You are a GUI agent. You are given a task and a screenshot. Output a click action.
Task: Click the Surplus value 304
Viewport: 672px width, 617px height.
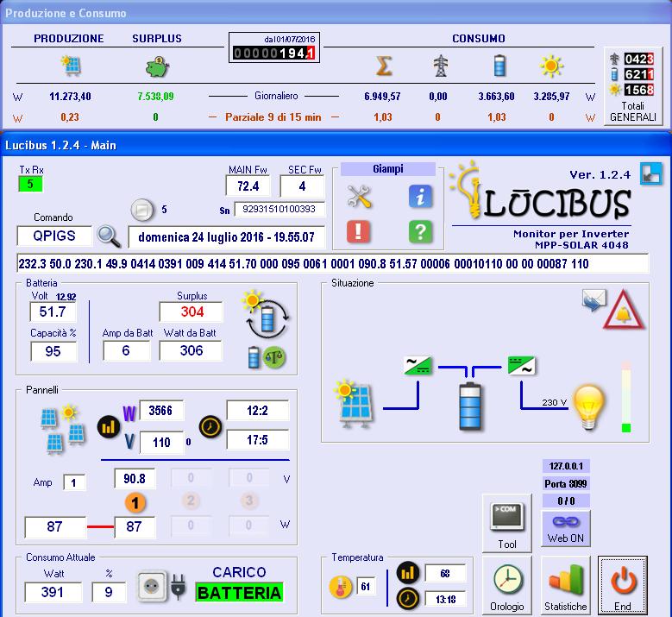tap(192, 312)
